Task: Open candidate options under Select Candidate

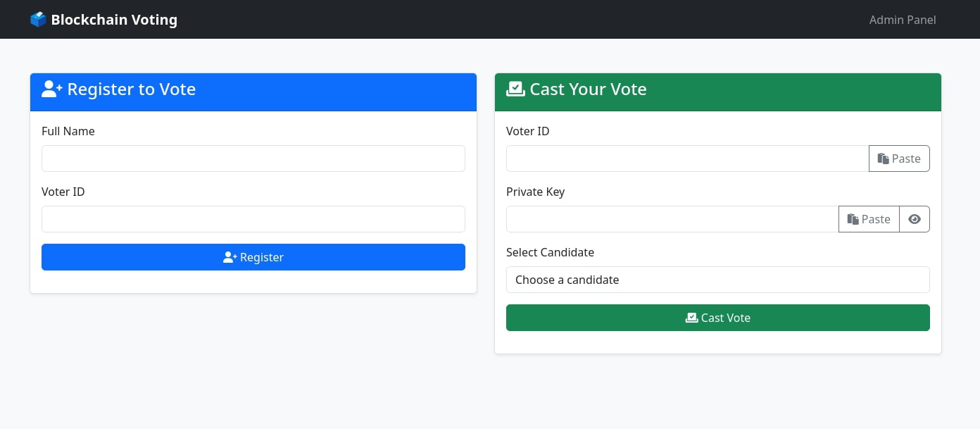Action: pos(718,280)
